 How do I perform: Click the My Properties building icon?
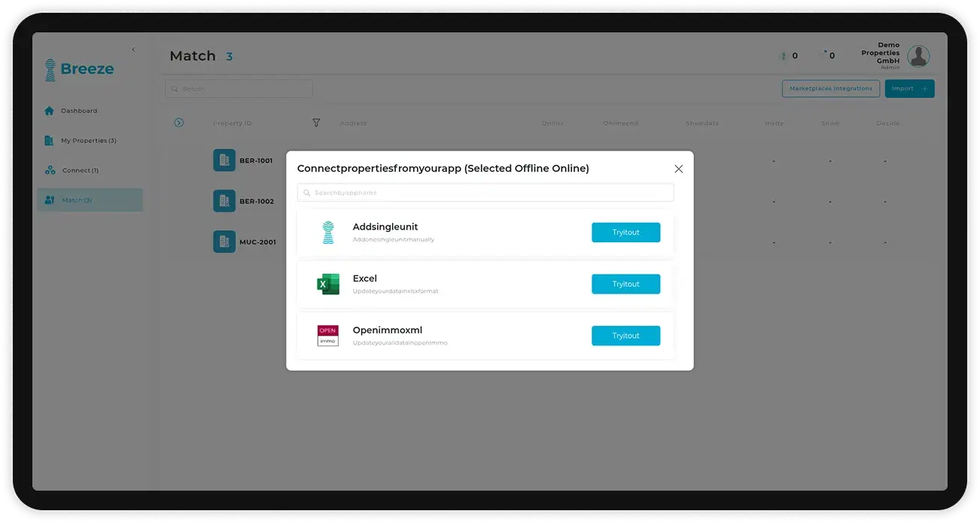pyautogui.click(x=49, y=141)
